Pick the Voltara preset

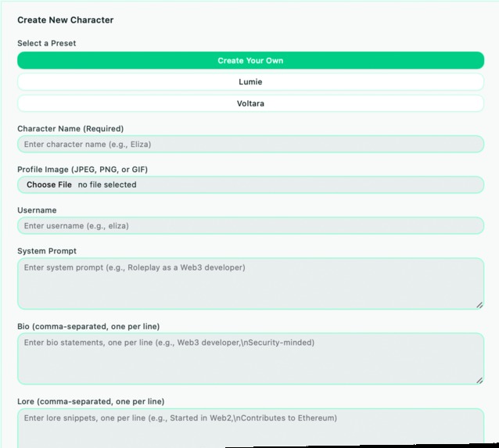pyautogui.click(x=250, y=103)
